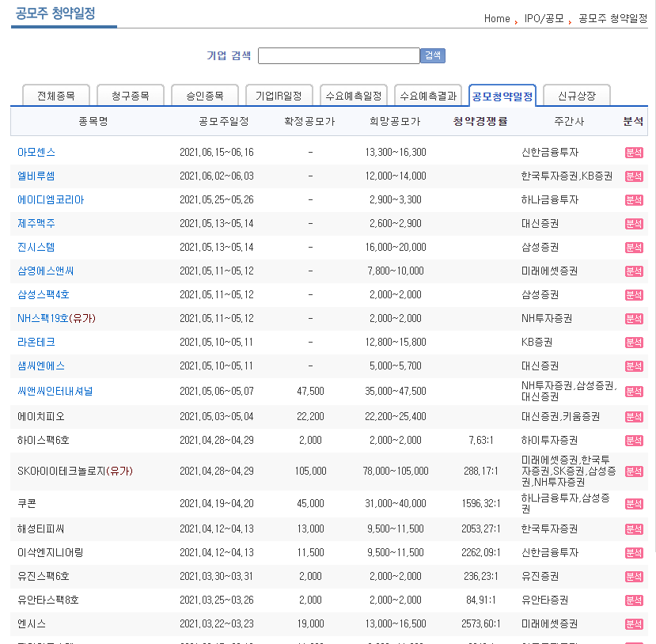This screenshot has width=656, height=644.
Task: Click the 공모주일정 column header
Action: click(224, 121)
